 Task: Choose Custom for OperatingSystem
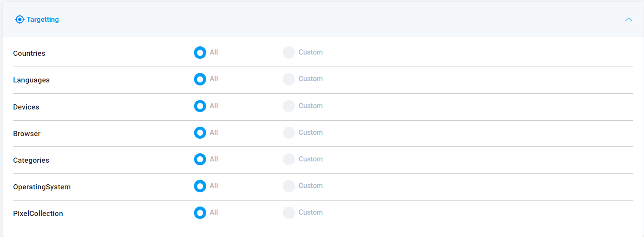click(x=289, y=186)
